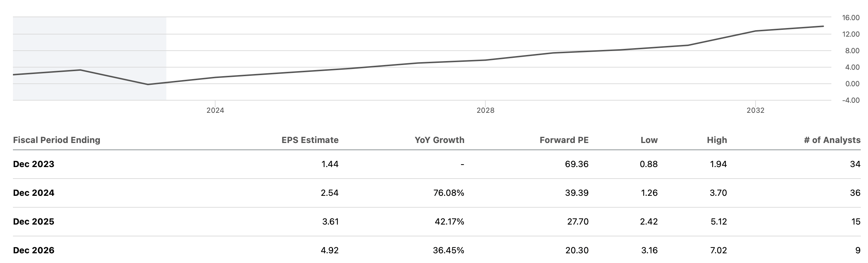Click the Dec 2026 fiscal period
Image resolution: width=868 pixels, height=263 pixels.
pyautogui.click(x=33, y=250)
